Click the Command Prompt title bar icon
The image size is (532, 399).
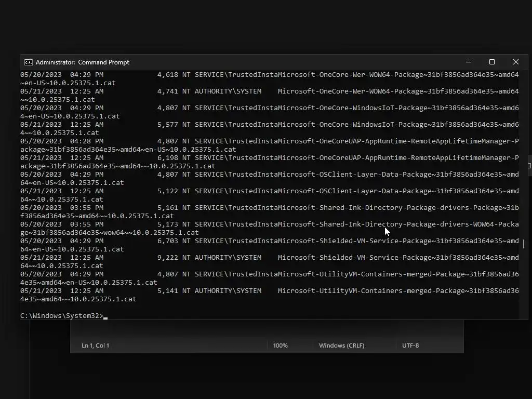29,62
